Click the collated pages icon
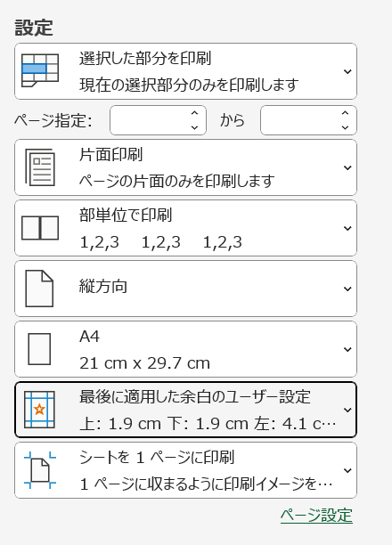 click(x=40, y=228)
